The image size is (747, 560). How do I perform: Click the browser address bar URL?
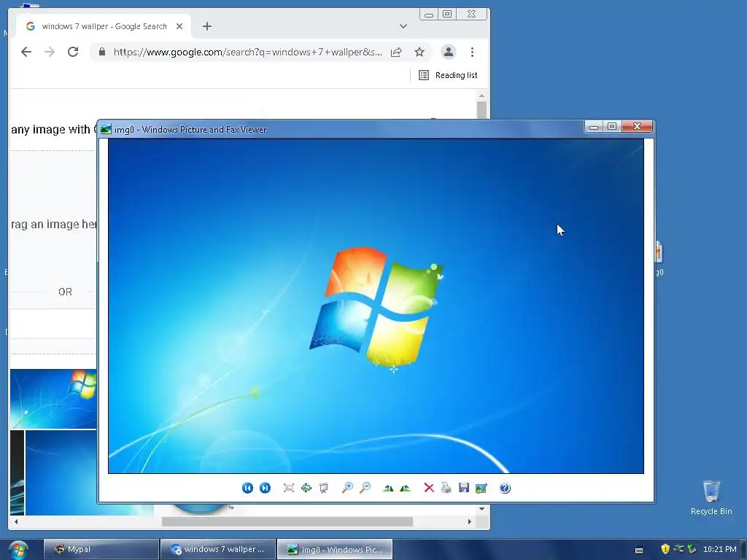pyautogui.click(x=248, y=52)
